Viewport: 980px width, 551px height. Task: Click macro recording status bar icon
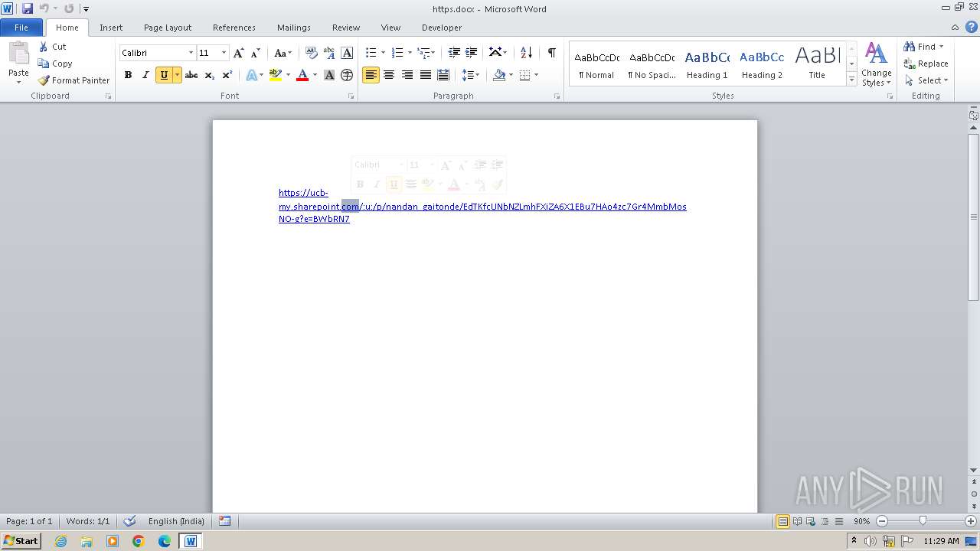click(x=224, y=521)
